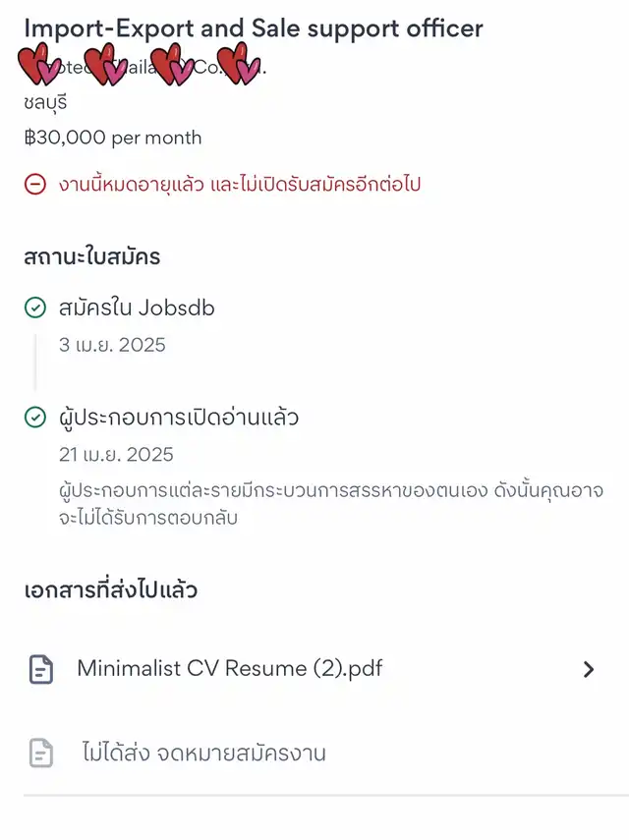Click the green check beside ผู้ประกอบการเปิดอ่านแล้ว
Image resolution: width=629 pixels, height=840 pixels.
pos(35,418)
